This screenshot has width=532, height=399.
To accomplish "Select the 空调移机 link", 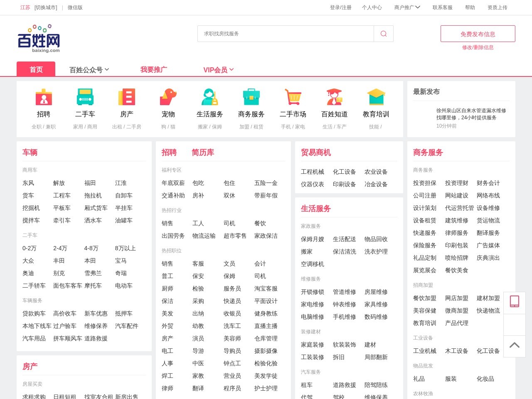I will click(x=313, y=264).
